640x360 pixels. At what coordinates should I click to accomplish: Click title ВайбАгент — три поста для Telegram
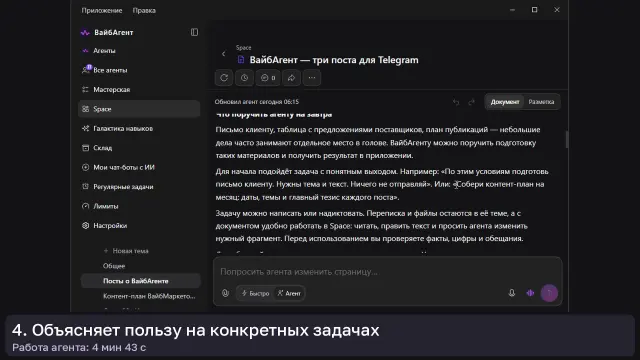tap(334, 60)
